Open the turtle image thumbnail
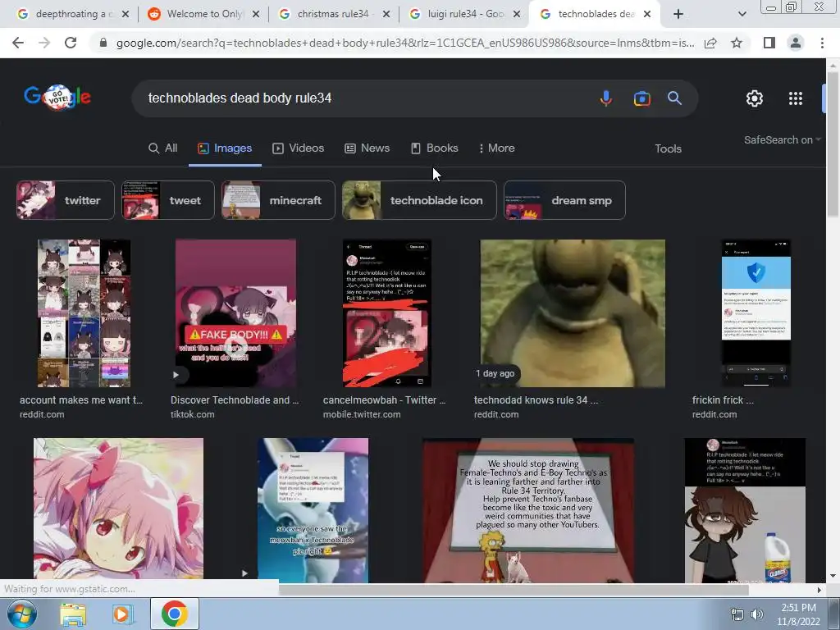Image resolution: width=840 pixels, height=630 pixels. pyautogui.click(x=573, y=313)
